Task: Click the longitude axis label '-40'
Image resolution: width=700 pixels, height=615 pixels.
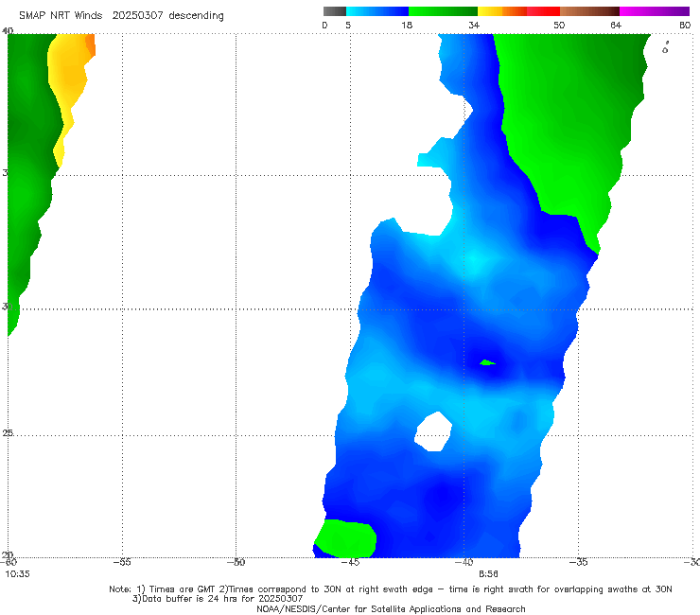Action: tap(464, 562)
